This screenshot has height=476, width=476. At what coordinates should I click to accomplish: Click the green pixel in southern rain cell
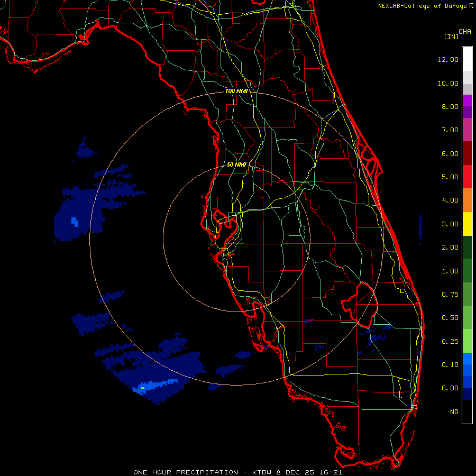point(143,388)
